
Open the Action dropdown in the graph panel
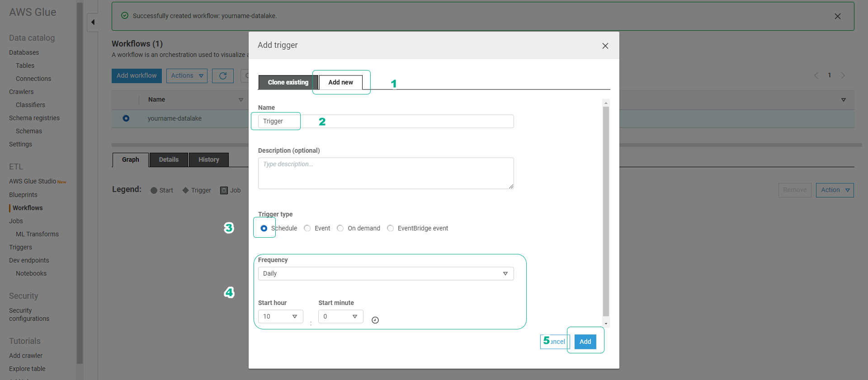(x=835, y=190)
